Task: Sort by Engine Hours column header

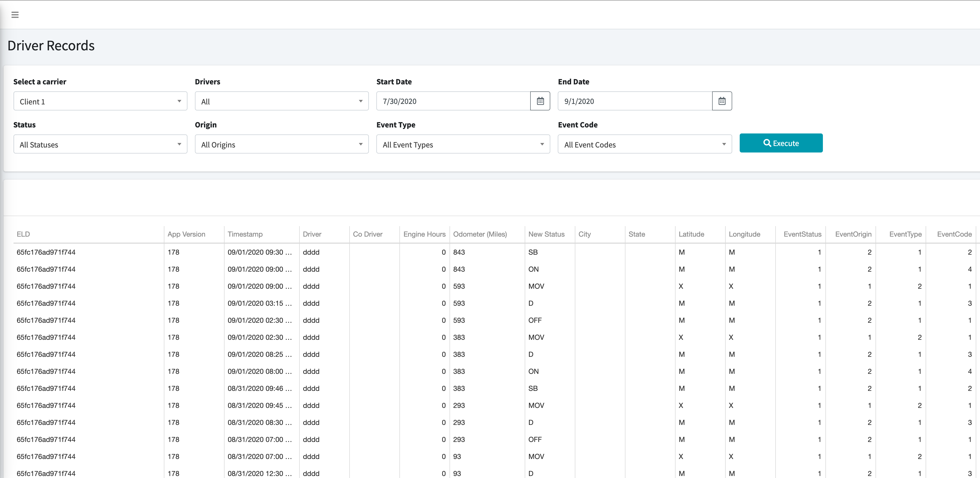Action: pos(424,234)
